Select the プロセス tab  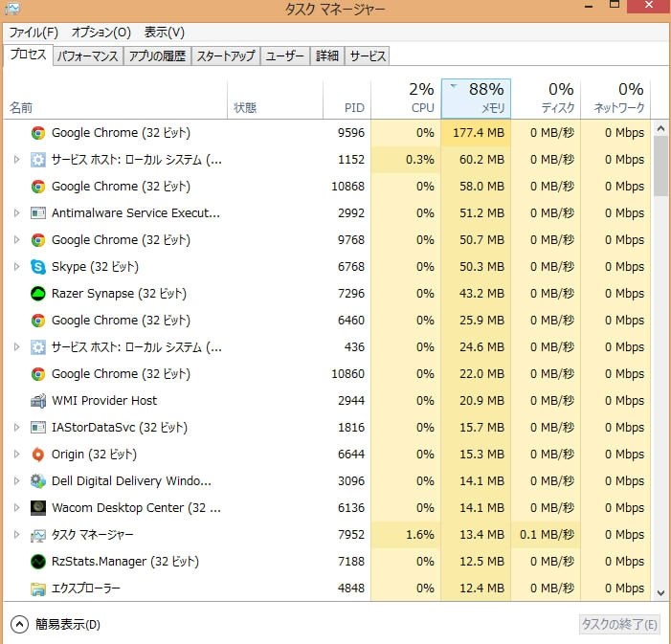(29, 55)
